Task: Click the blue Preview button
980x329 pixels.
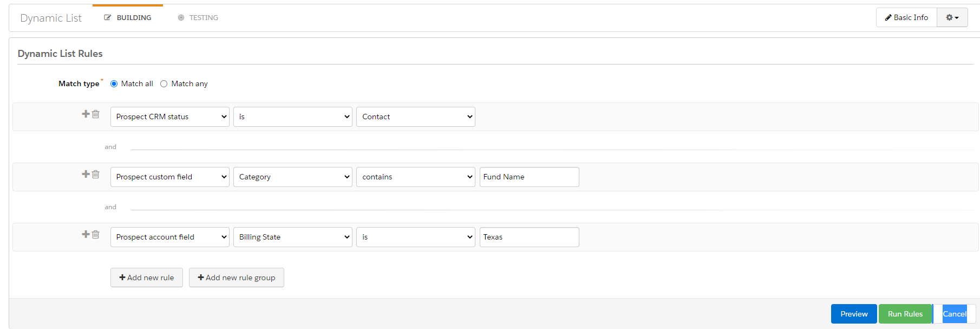Action: (x=853, y=314)
